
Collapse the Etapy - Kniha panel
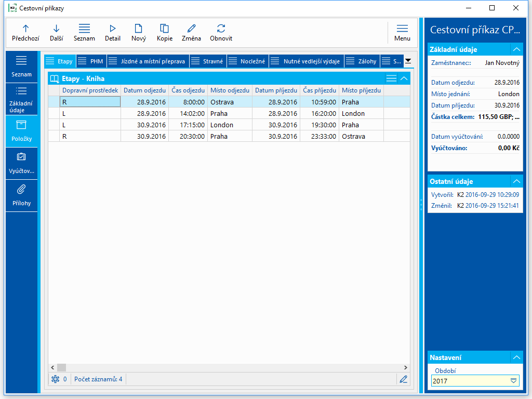pos(404,78)
